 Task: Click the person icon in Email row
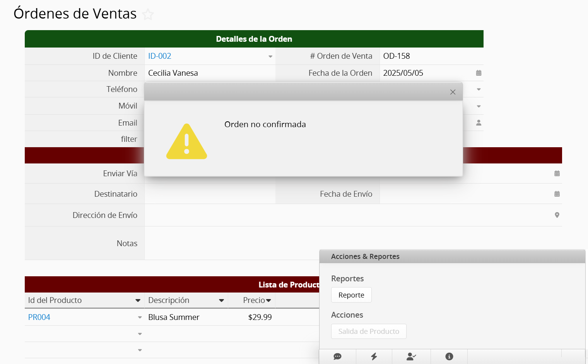click(x=479, y=123)
